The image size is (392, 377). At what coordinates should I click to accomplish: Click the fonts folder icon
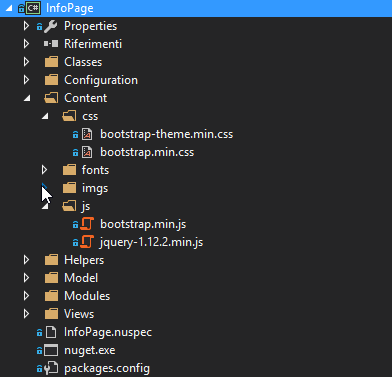pyautogui.click(x=69, y=170)
